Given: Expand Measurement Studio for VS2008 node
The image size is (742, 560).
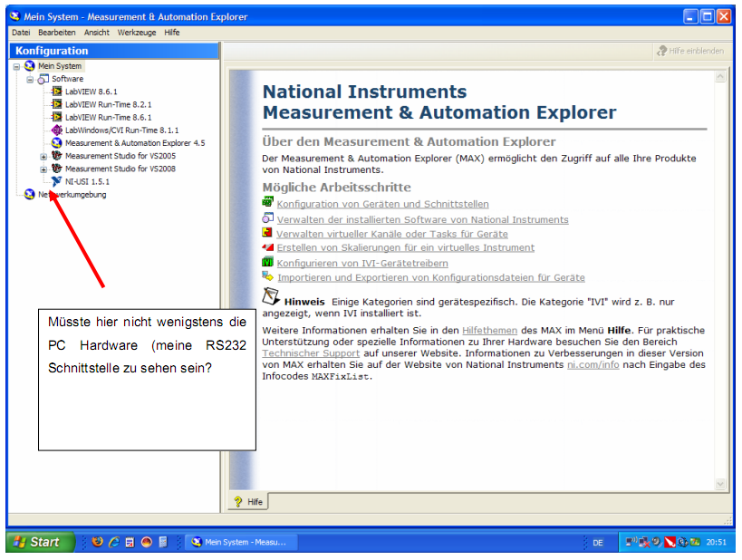Looking at the screenshot, I should 43,169.
